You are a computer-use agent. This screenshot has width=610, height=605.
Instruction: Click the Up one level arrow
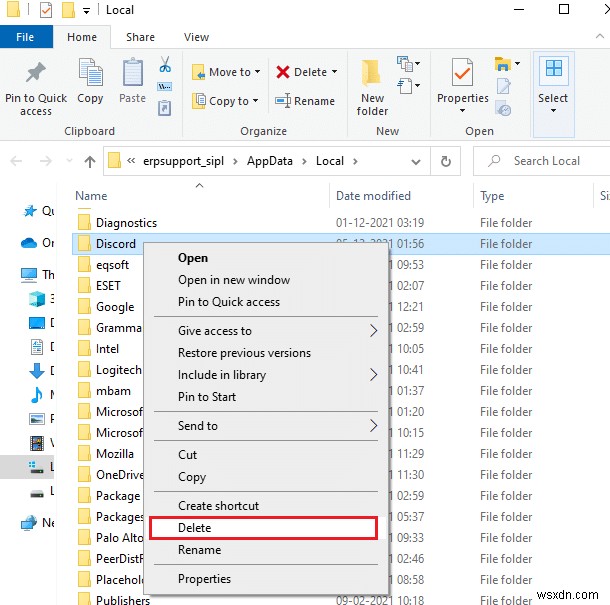click(90, 161)
